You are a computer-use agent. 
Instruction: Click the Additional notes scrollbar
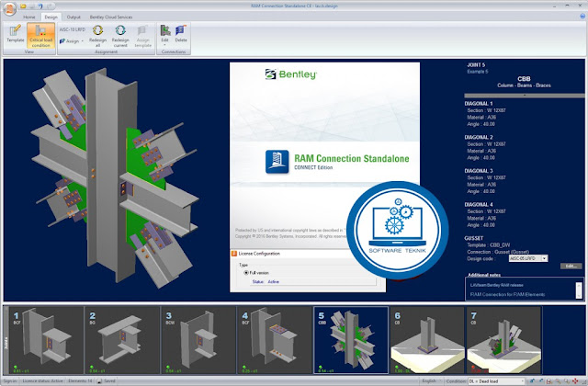click(579, 290)
